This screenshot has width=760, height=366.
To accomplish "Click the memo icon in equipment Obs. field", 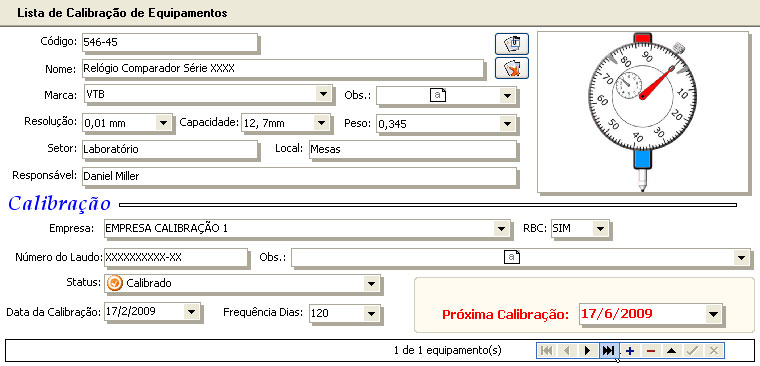I will pyautogui.click(x=438, y=95).
